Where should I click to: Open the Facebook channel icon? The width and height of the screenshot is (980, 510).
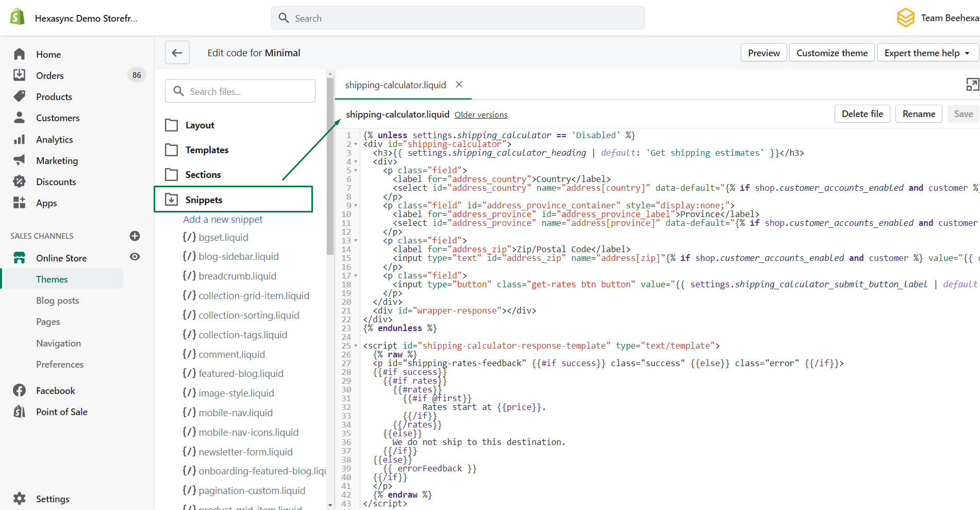[19, 390]
